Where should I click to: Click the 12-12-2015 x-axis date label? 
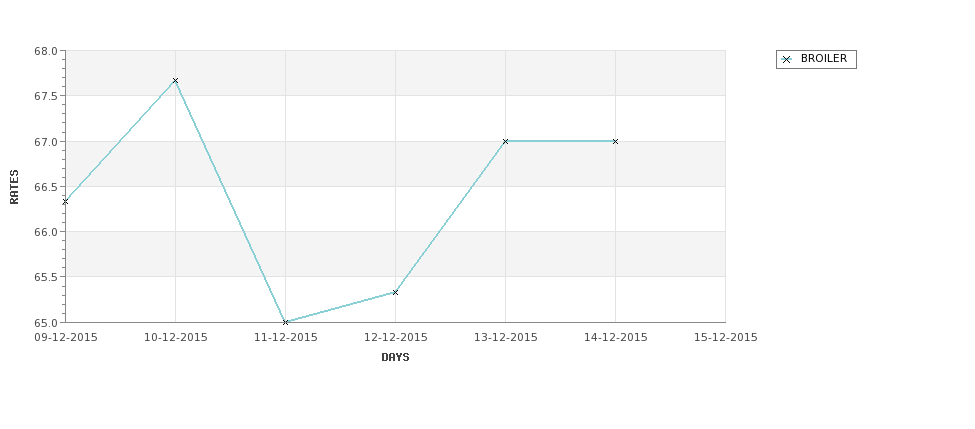(x=395, y=338)
